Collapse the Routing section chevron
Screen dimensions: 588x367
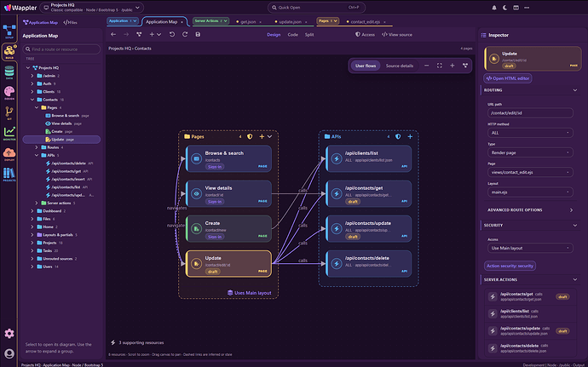point(575,90)
